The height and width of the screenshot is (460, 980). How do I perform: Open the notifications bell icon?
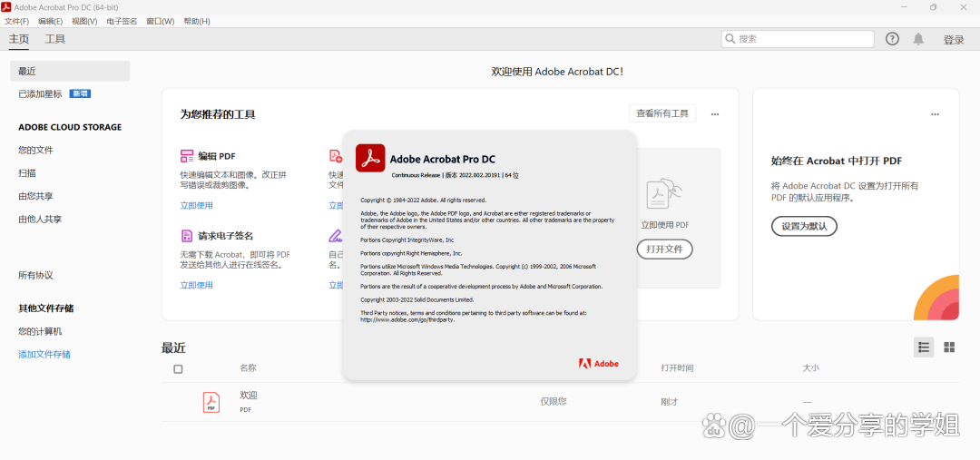coord(918,39)
